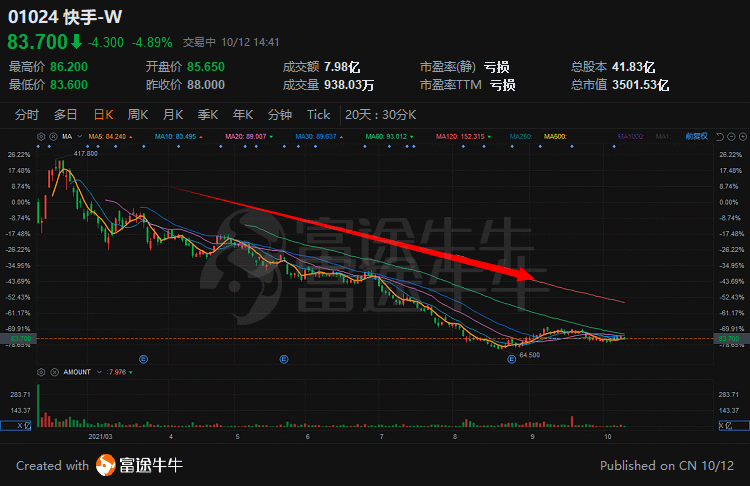Click the MA30: 89.637 label

pyautogui.click(x=316, y=137)
